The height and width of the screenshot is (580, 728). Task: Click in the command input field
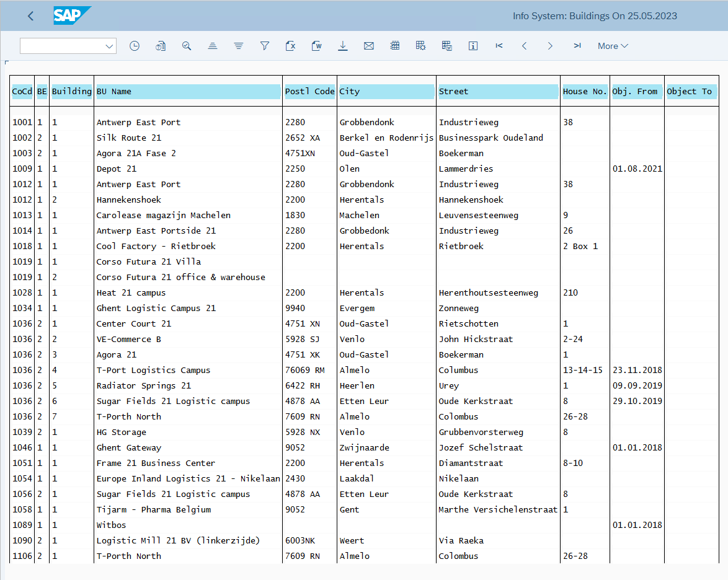click(62, 46)
